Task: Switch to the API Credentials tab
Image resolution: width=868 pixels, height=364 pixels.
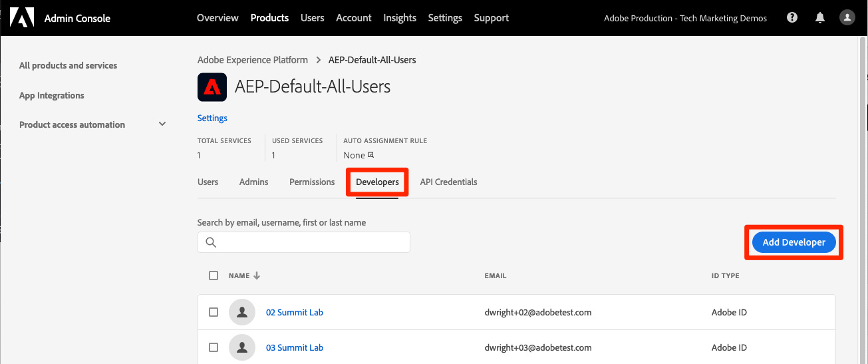Action: point(448,182)
